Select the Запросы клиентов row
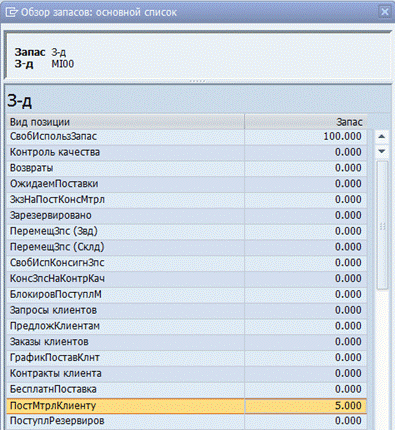Viewport: 395px width, 430px height. [187, 310]
